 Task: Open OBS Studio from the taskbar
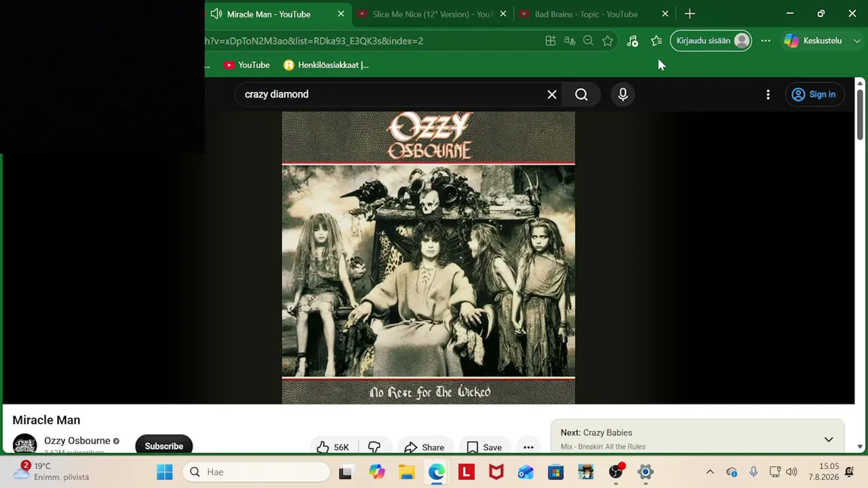[x=616, y=472]
